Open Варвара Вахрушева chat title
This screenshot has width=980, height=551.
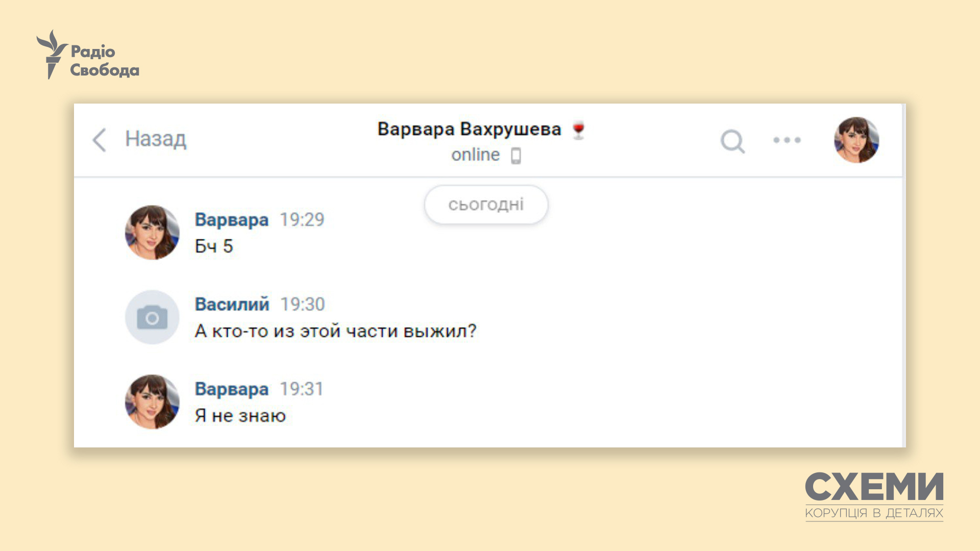[x=469, y=129]
